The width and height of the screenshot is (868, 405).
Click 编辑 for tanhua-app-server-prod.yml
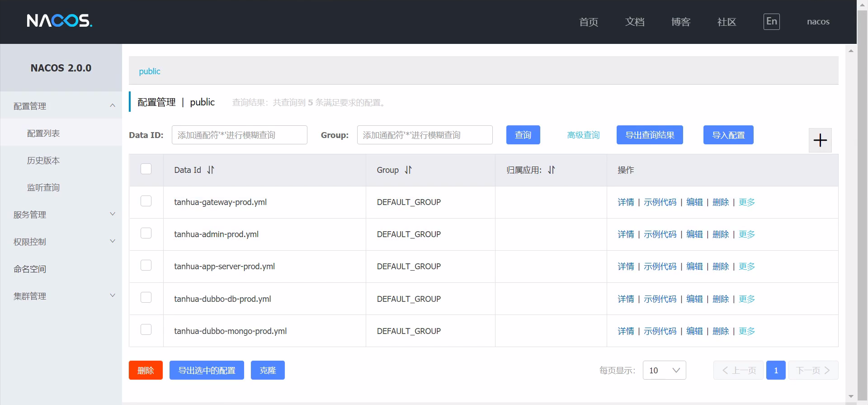click(694, 267)
